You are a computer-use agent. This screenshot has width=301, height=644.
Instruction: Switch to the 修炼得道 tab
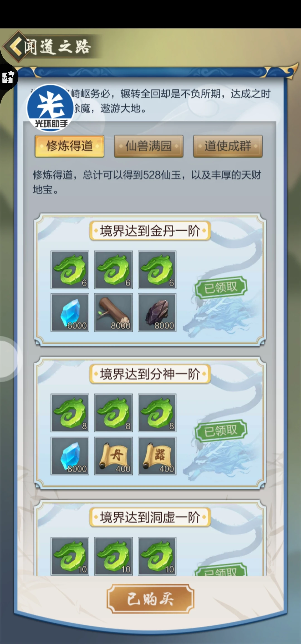[x=69, y=146]
